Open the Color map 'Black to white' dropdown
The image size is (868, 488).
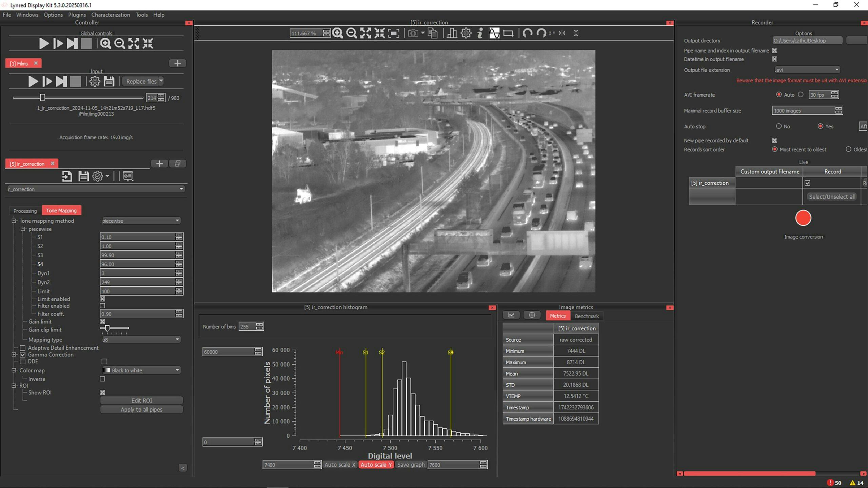pos(141,370)
